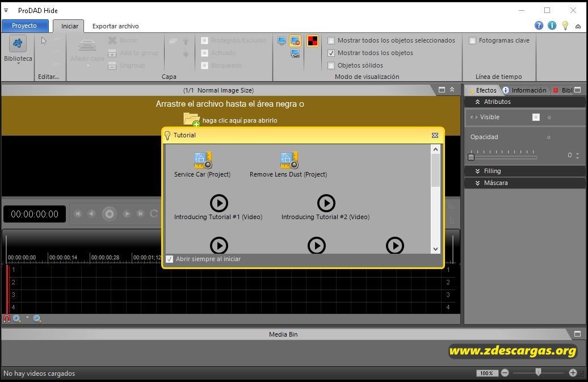Play Introducing Tutorial #2 video
Viewport: 588px width, 382px height.
pyautogui.click(x=326, y=203)
